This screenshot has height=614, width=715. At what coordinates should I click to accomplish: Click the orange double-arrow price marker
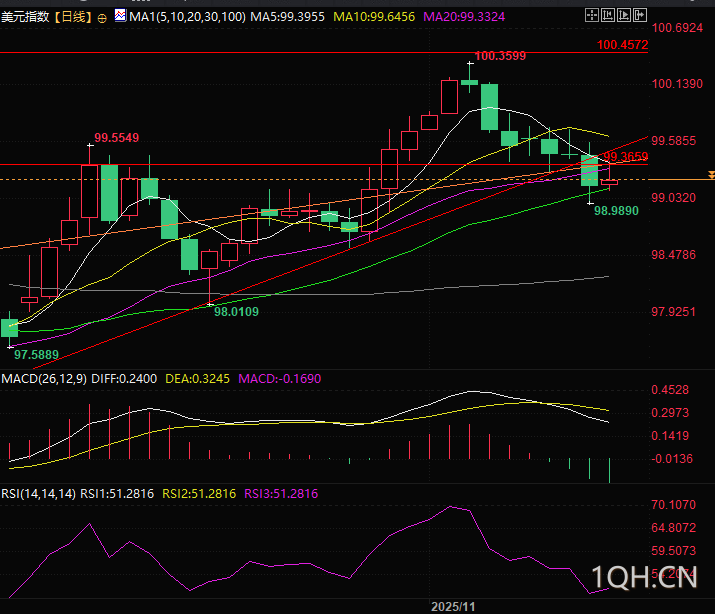[x=711, y=175]
